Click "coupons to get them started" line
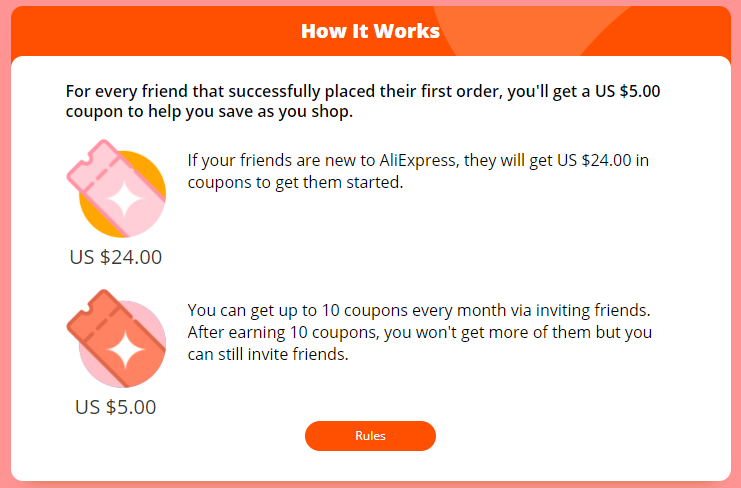The image size is (741, 488). [295, 182]
